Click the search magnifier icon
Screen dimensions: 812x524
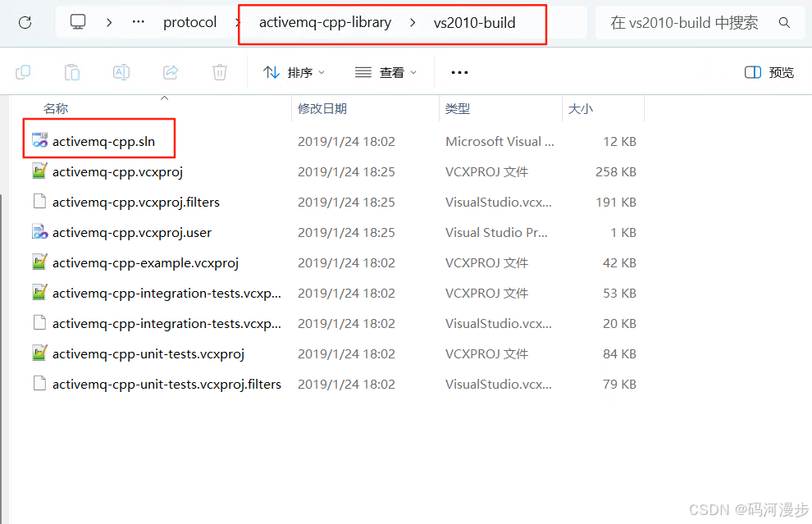coord(785,22)
